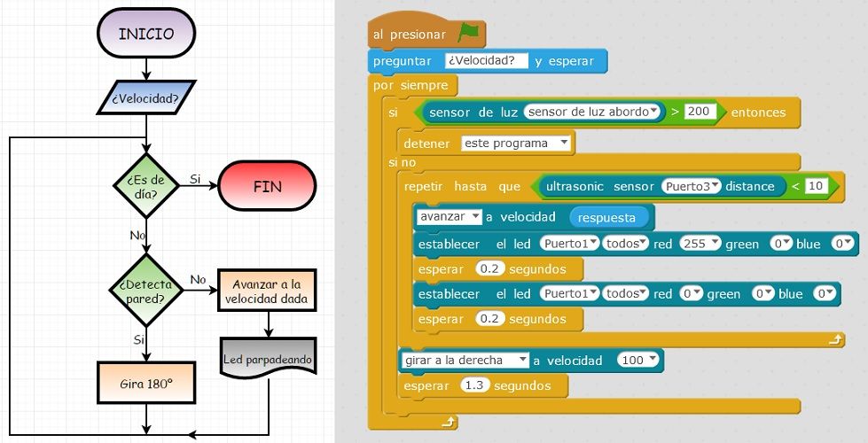Click the ¿Es de día? decision diamond
868x443 pixels.
(146, 186)
